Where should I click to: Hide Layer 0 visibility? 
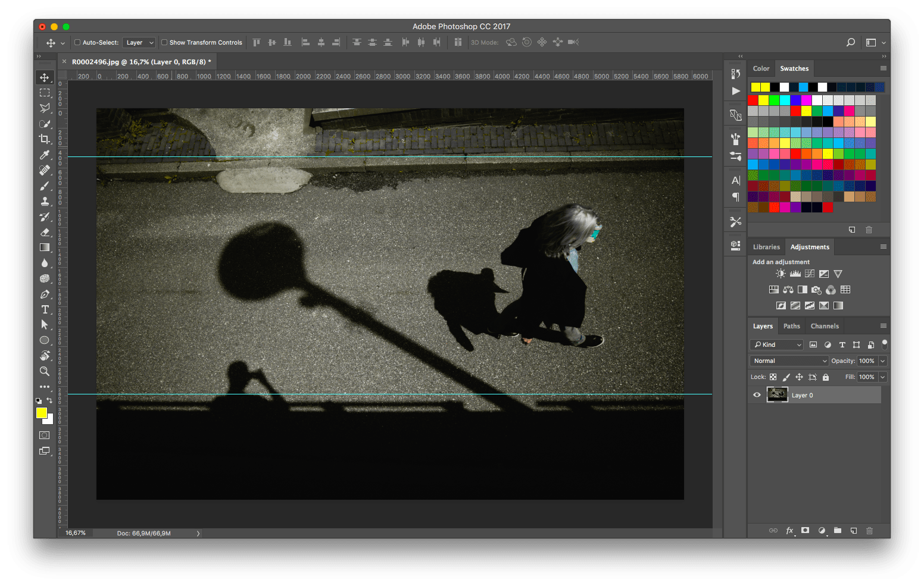(x=757, y=394)
